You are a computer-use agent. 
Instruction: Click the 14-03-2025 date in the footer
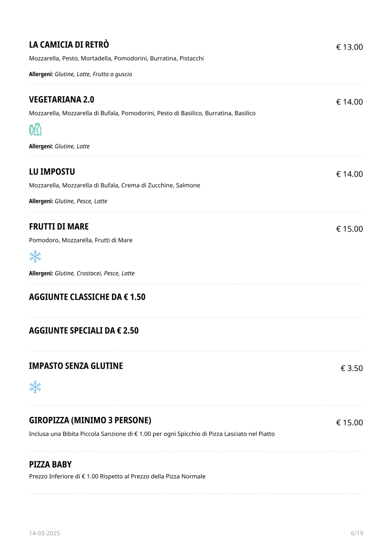44,533
